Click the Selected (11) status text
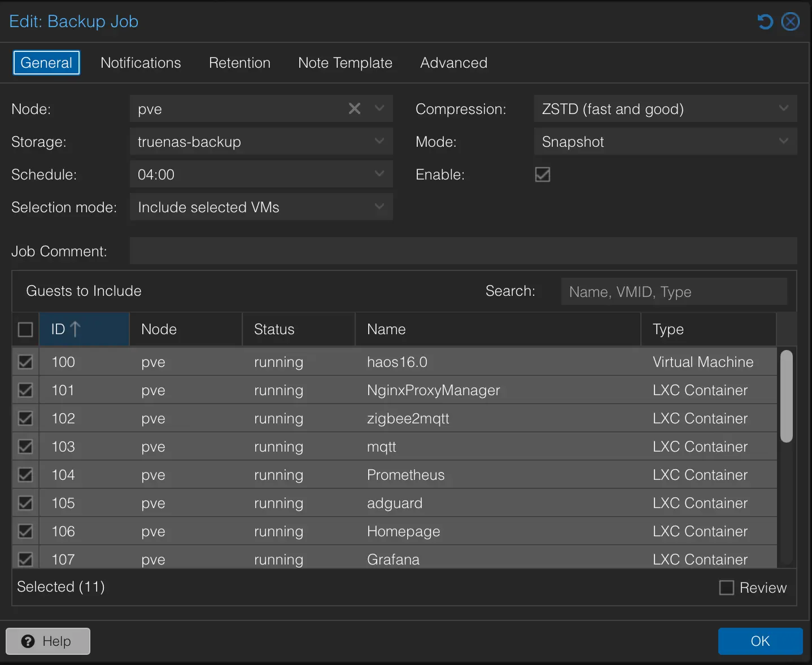The image size is (812, 665). (x=61, y=587)
